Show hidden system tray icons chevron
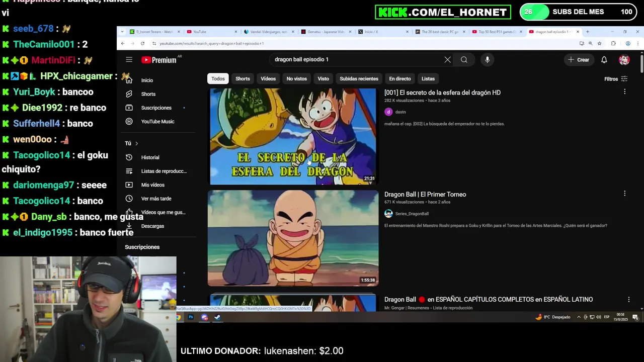 click(579, 317)
